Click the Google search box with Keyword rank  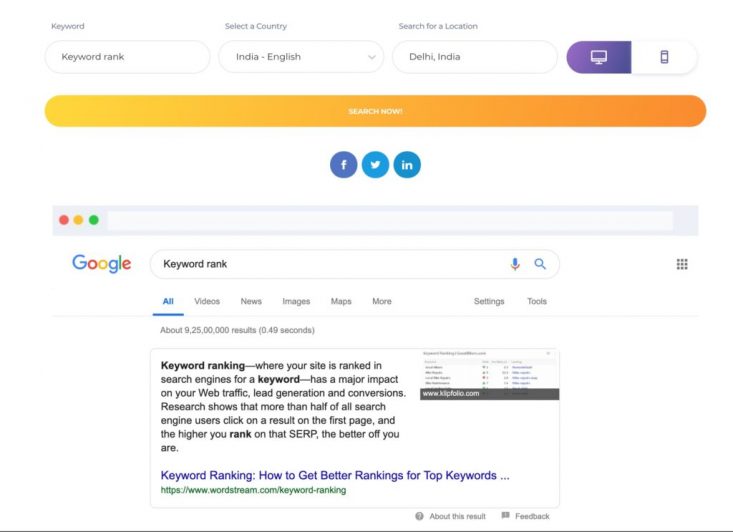coord(355,264)
